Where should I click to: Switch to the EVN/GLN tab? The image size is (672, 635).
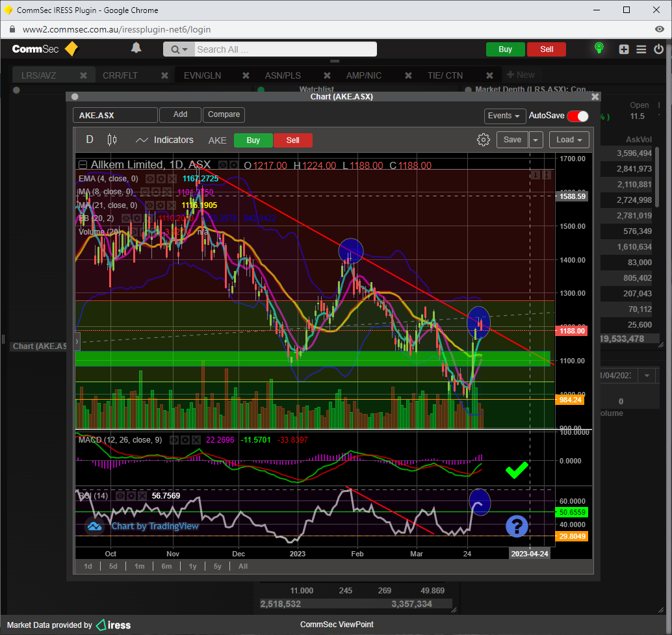point(202,75)
